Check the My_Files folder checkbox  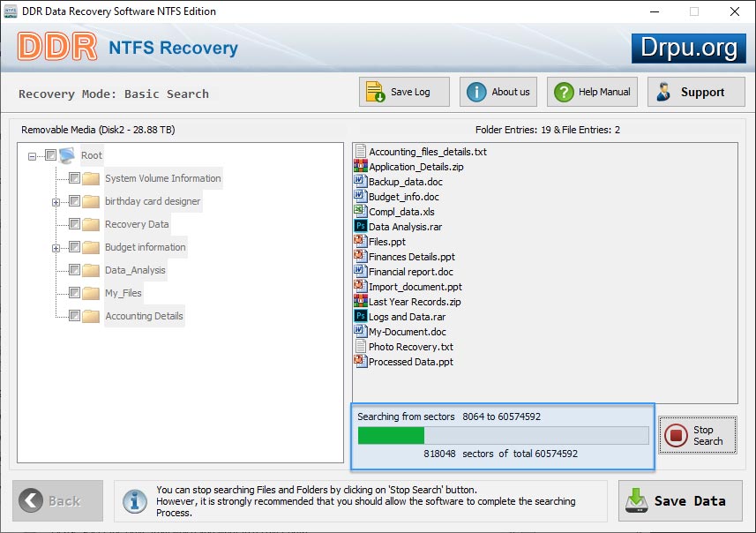click(74, 293)
